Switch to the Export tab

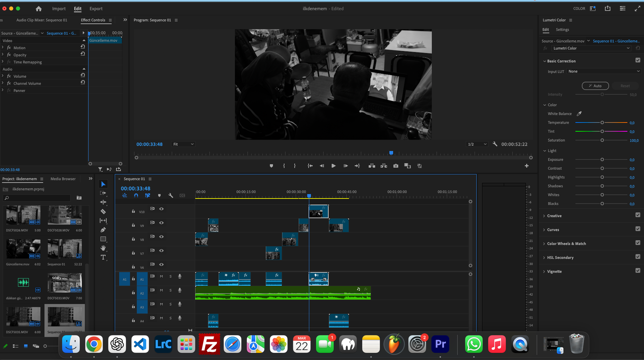coord(96,8)
